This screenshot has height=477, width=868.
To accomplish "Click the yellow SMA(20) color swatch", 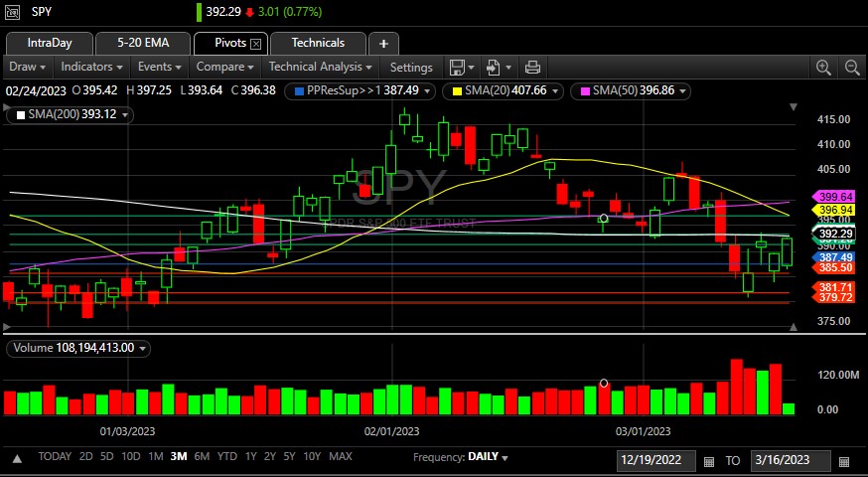I will click(x=456, y=90).
